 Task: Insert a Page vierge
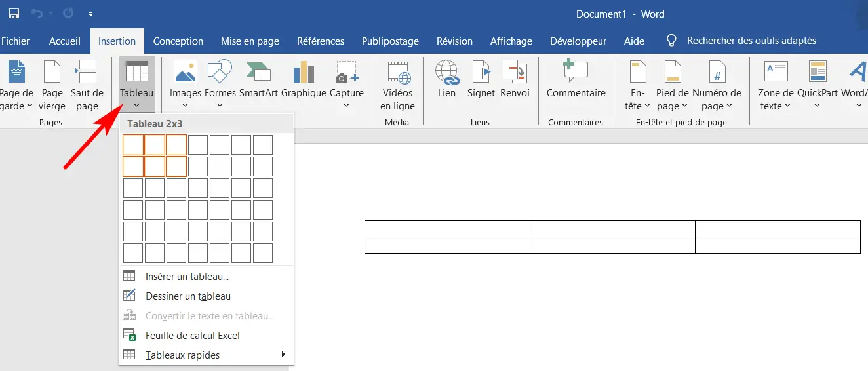[52, 85]
